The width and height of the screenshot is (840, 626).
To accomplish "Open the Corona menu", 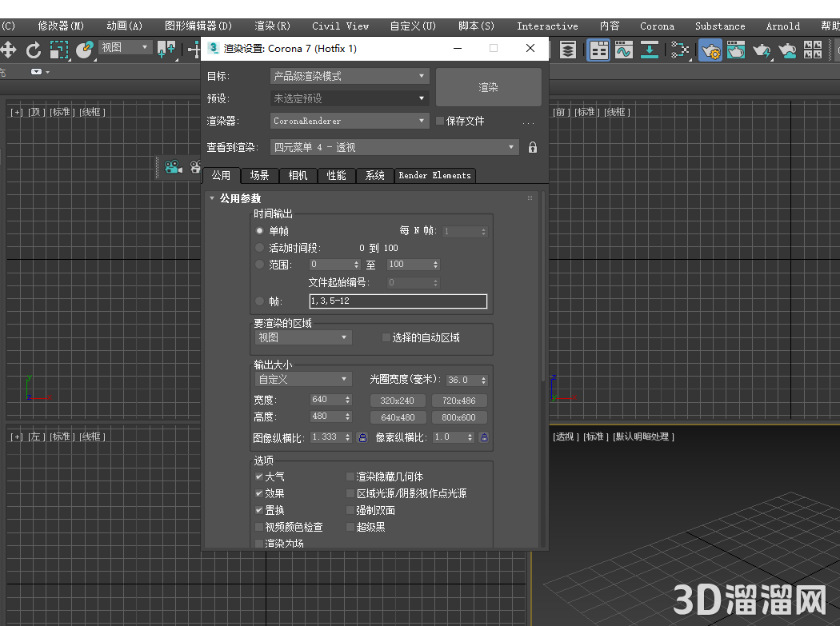I will [x=657, y=26].
